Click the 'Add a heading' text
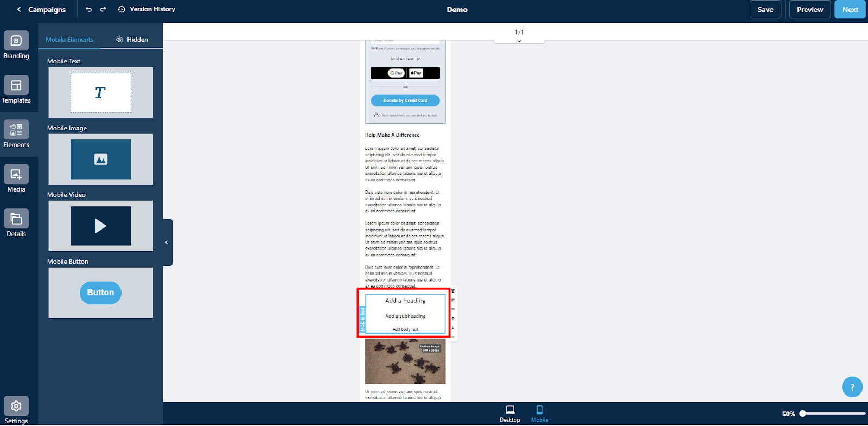The image size is (868, 426). 405,301
